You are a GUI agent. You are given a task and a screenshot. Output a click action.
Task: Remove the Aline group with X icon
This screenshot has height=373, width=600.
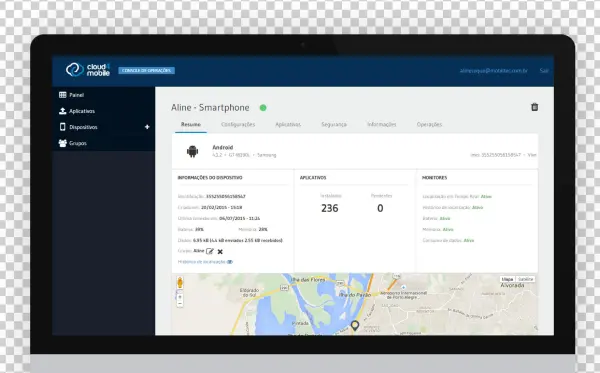[x=220, y=251]
